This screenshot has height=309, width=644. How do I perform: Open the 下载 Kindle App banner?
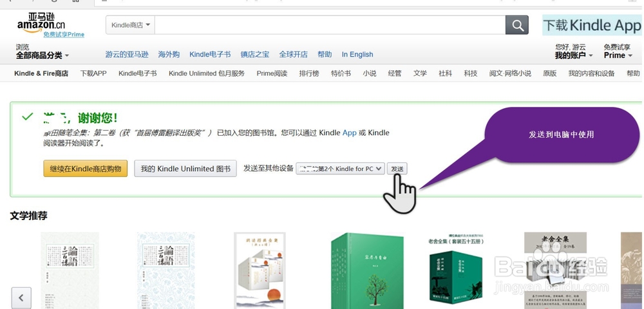(x=592, y=25)
